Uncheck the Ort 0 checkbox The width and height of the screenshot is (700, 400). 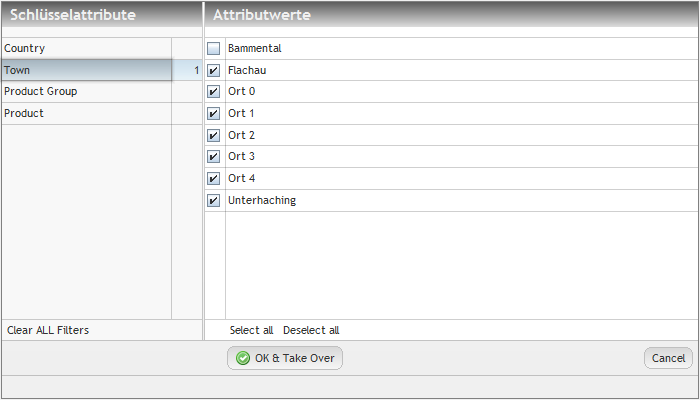tap(214, 92)
